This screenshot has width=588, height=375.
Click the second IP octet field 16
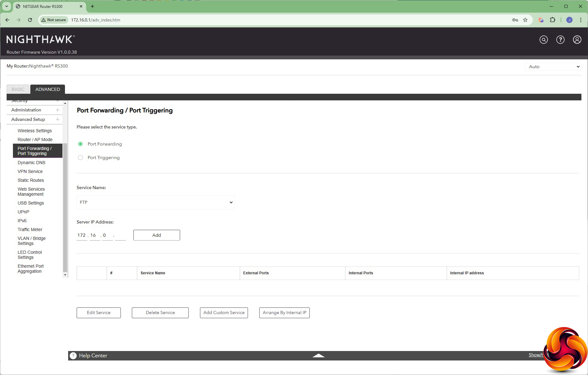[95, 235]
